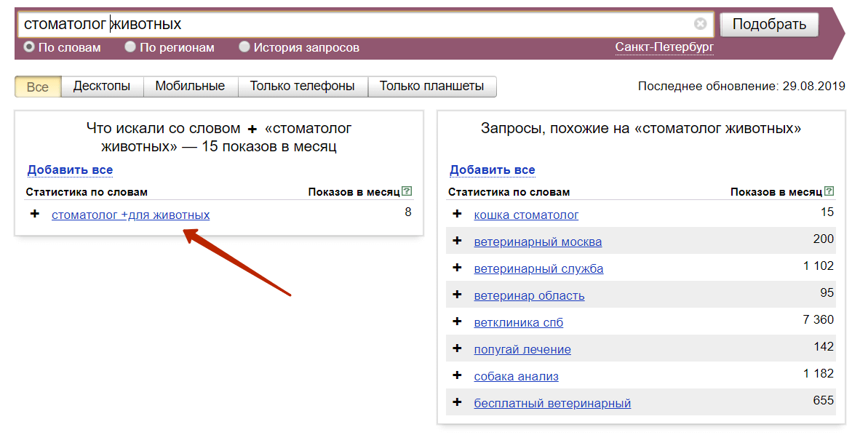The width and height of the screenshot is (868, 435).
Task: Click the left 'Статистика по словам' column header
Action: tap(87, 192)
